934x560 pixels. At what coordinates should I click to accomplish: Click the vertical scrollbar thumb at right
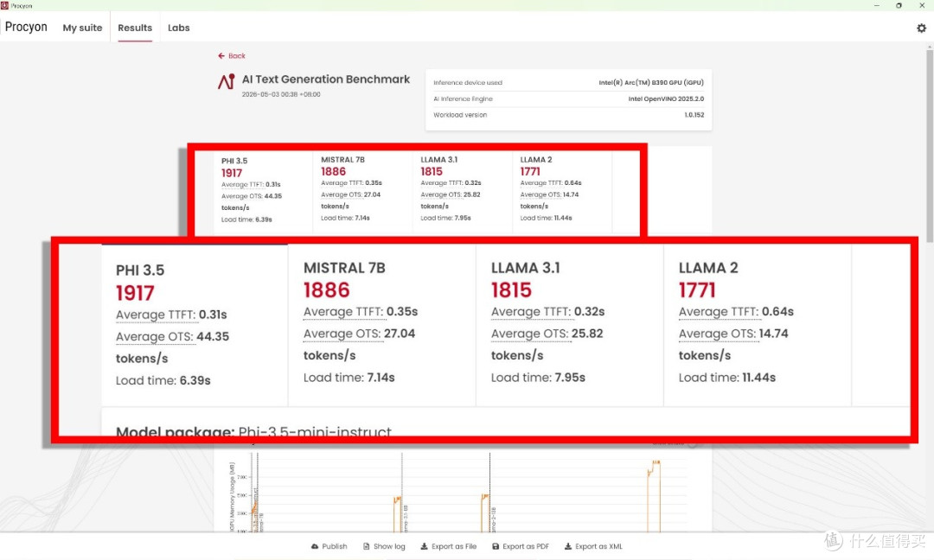[x=929, y=146]
